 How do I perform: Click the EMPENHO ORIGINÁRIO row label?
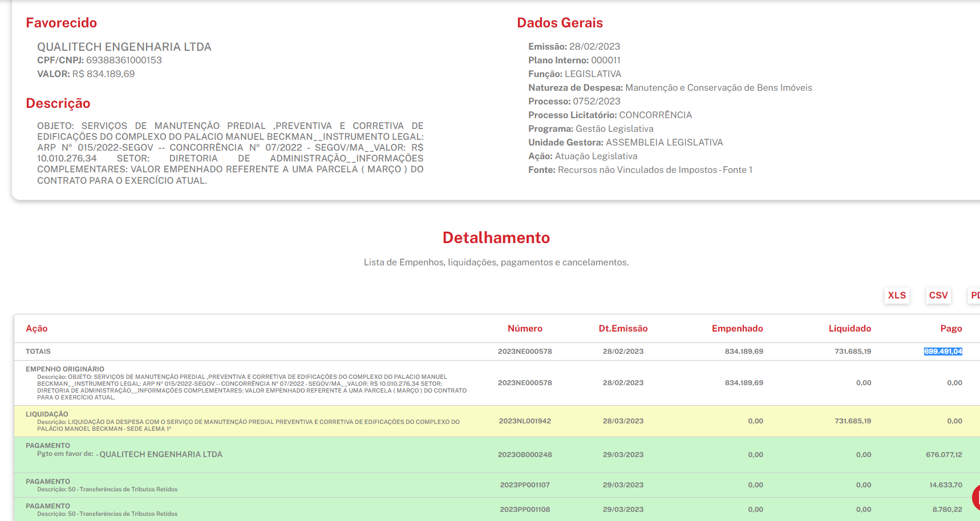click(x=65, y=369)
